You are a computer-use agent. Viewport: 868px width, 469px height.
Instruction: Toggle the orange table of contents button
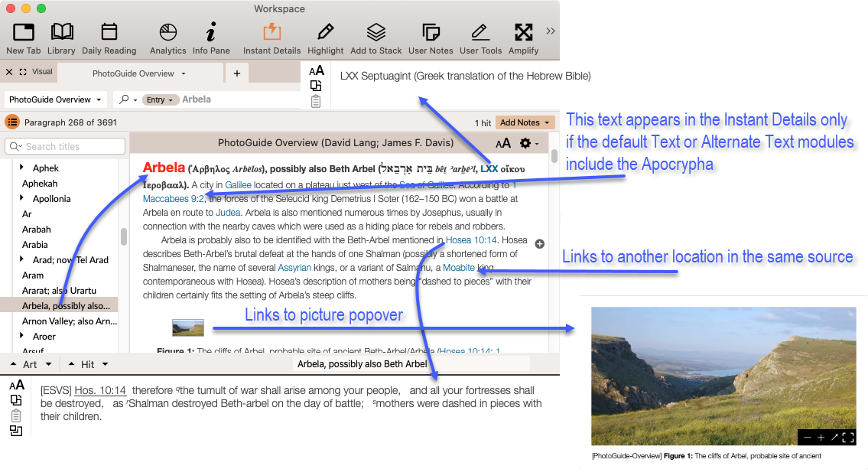[12, 122]
